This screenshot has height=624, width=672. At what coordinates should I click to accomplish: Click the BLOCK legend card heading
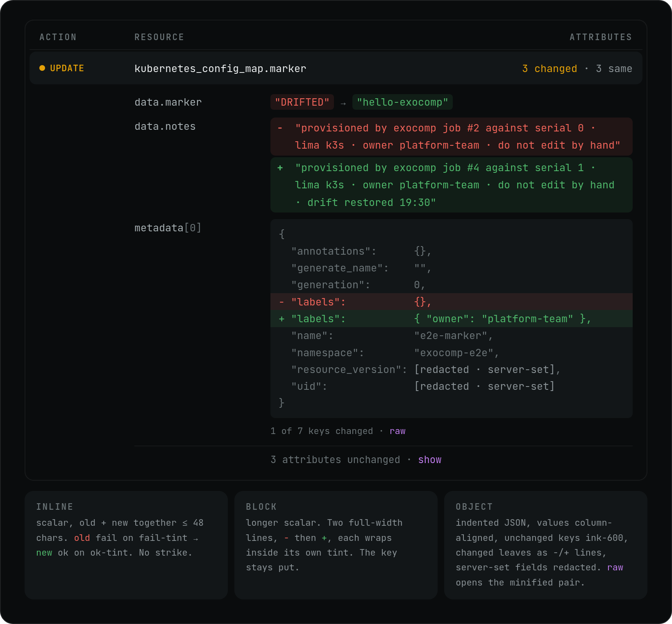[x=261, y=507]
